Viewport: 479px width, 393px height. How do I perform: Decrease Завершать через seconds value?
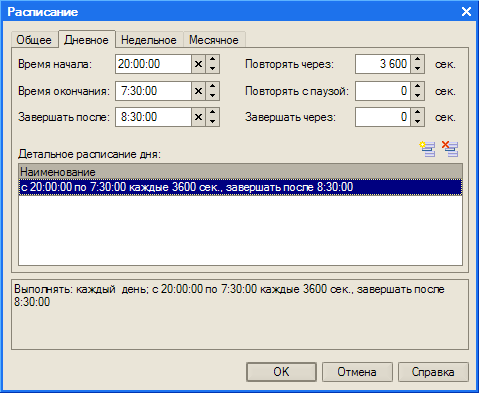[417, 121]
